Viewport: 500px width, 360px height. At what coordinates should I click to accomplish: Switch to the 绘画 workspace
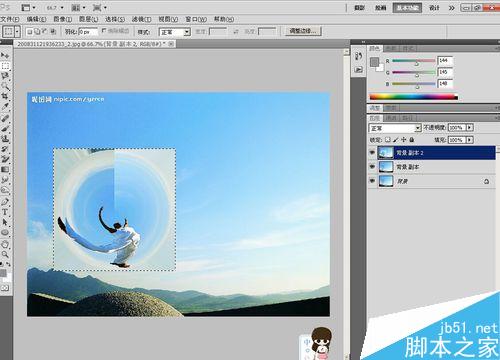[381, 8]
